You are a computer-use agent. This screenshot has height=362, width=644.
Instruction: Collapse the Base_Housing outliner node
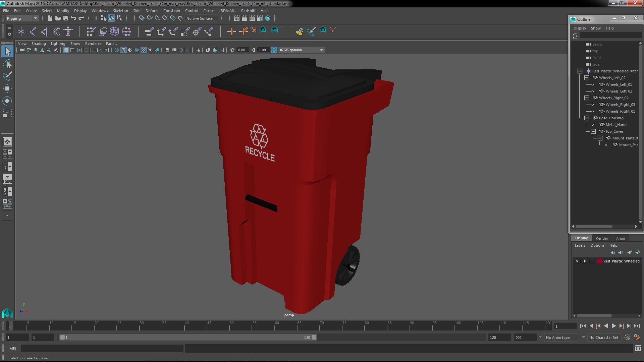(x=586, y=118)
